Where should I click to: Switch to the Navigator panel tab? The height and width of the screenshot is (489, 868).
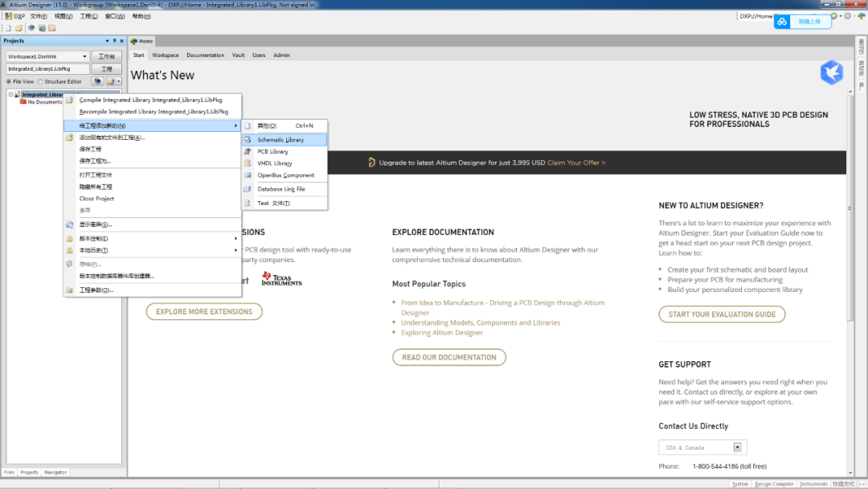[55, 472]
